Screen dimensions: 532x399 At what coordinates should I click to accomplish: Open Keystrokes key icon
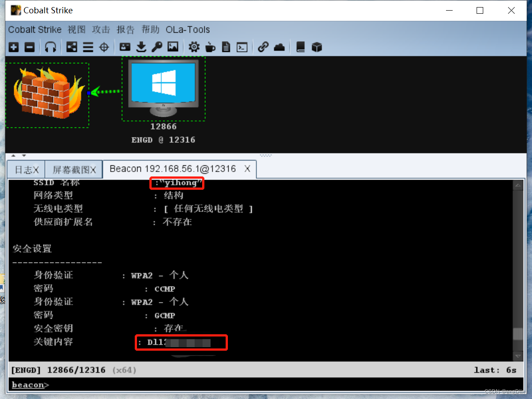pos(156,47)
